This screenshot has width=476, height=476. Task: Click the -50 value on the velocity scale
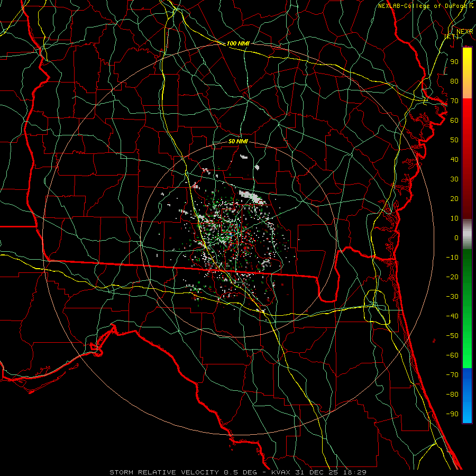coord(452,336)
